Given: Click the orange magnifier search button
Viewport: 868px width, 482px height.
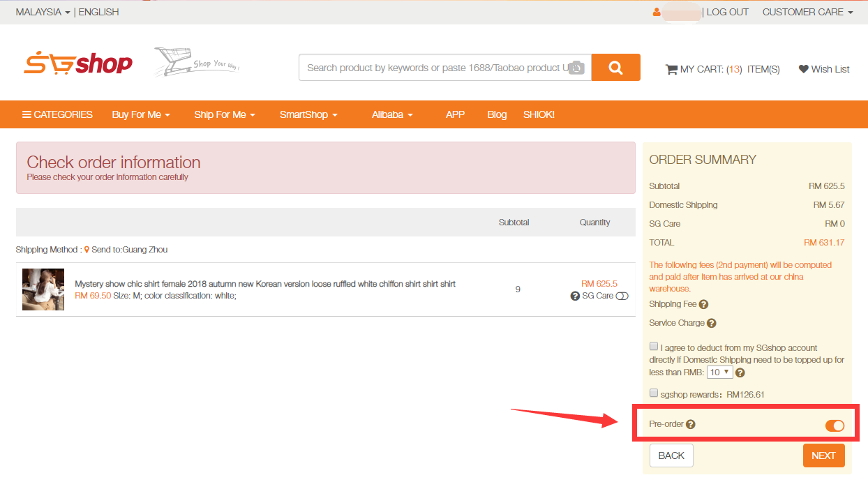Looking at the screenshot, I should click(x=615, y=68).
